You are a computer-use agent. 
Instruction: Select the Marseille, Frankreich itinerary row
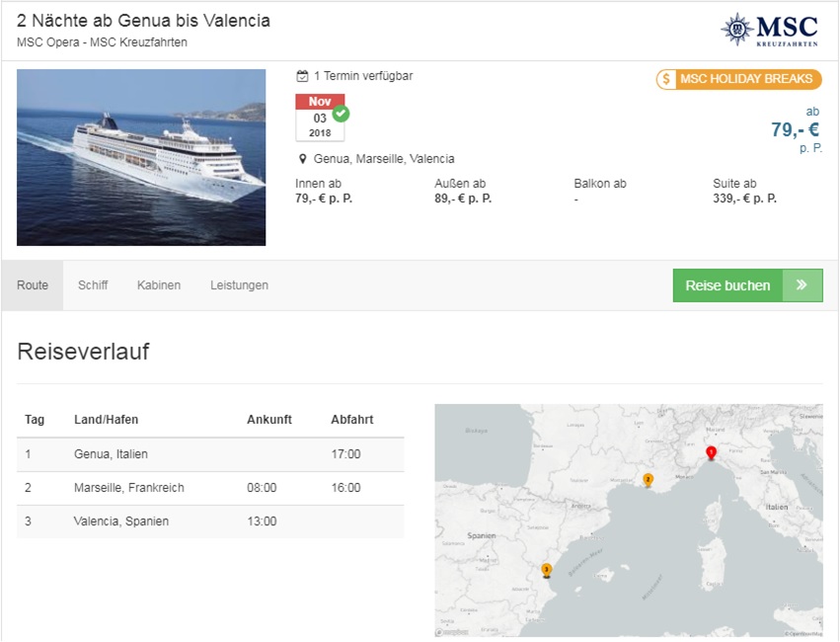tap(210, 488)
